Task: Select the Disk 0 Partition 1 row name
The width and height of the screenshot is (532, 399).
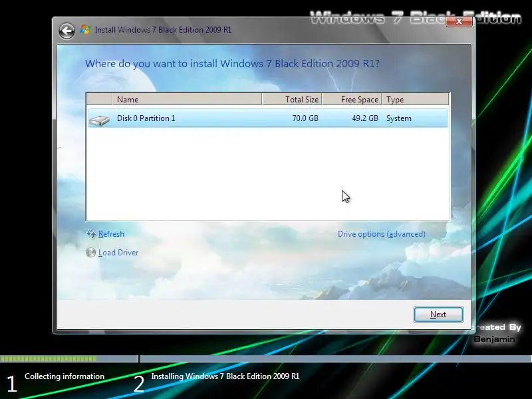Action: pyautogui.click(x=146, y=118)
